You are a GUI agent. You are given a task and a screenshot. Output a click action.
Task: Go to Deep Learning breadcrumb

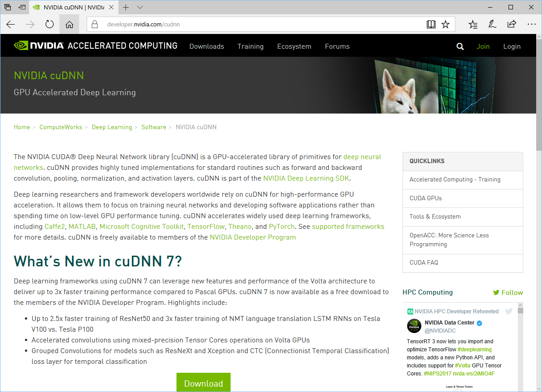(x=112, y=127)
